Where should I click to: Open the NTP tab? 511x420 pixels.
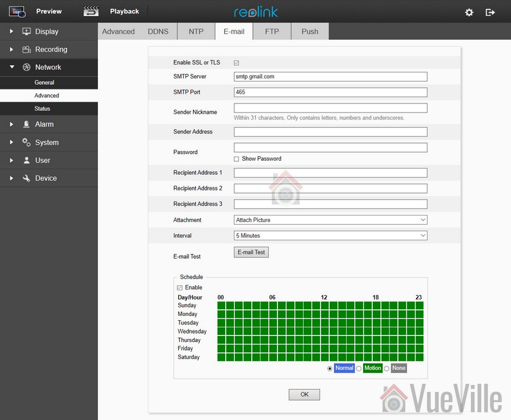[x=195, y=31]
